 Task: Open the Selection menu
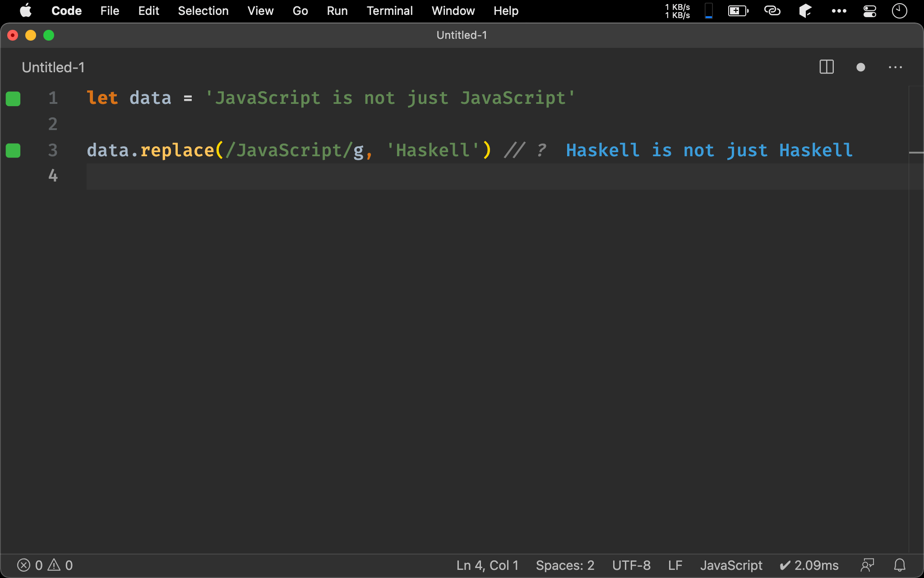coord(203,11)
